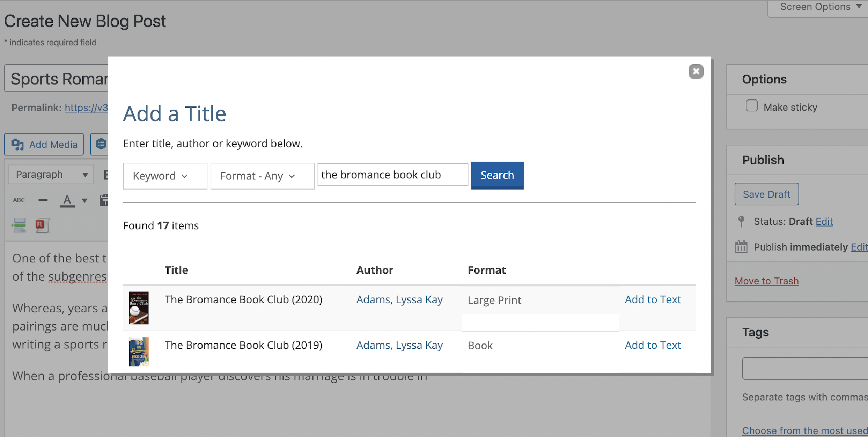The width and height of the screenshot is (868, 437).
Task: Click inside the search keyword field
Action: pyautogui.click(x=392, y=175)
